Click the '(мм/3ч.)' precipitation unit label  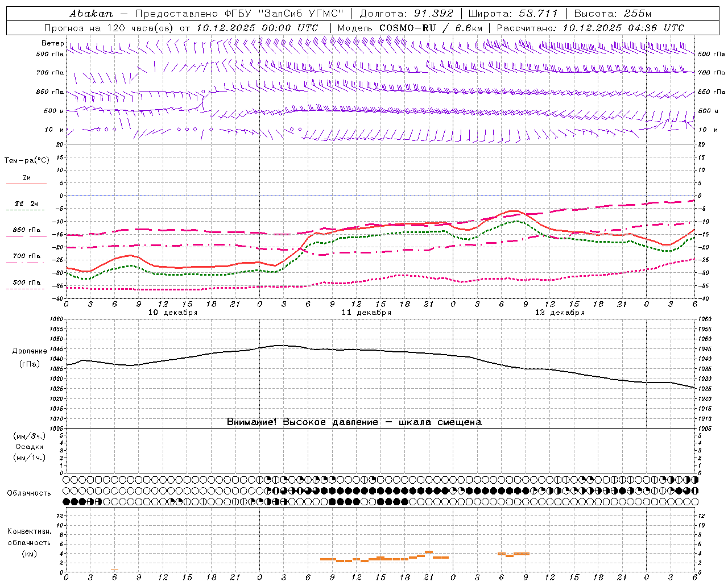pyautogui.click(x=30, y=436)
